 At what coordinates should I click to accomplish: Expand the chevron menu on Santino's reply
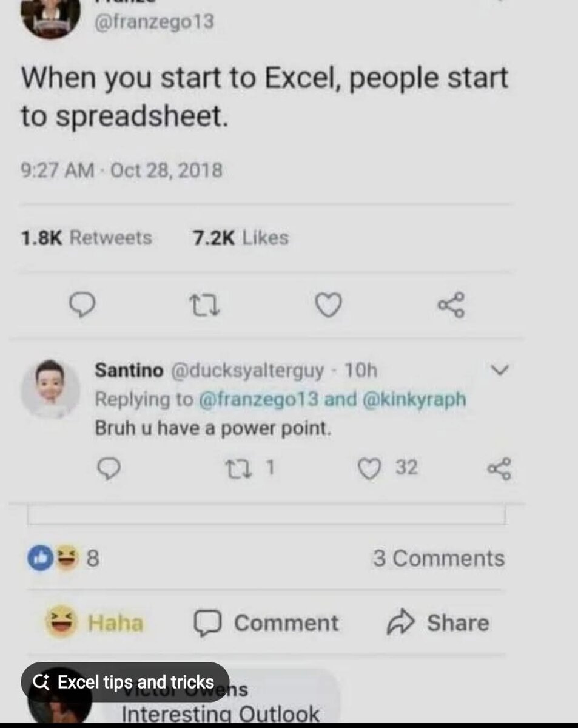[x=499, y=370]
